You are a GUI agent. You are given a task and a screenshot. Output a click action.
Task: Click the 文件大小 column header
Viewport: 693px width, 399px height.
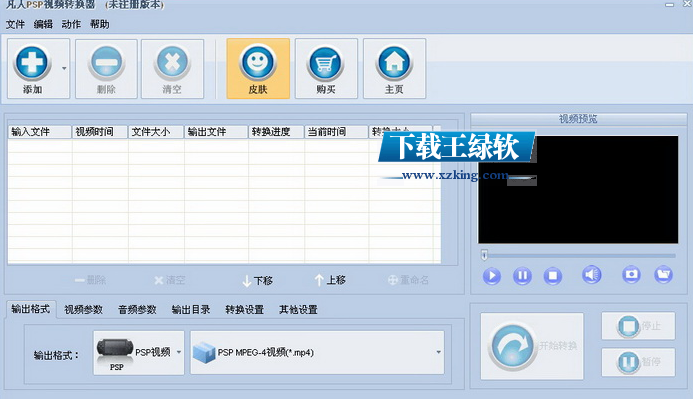pos(156,132)
